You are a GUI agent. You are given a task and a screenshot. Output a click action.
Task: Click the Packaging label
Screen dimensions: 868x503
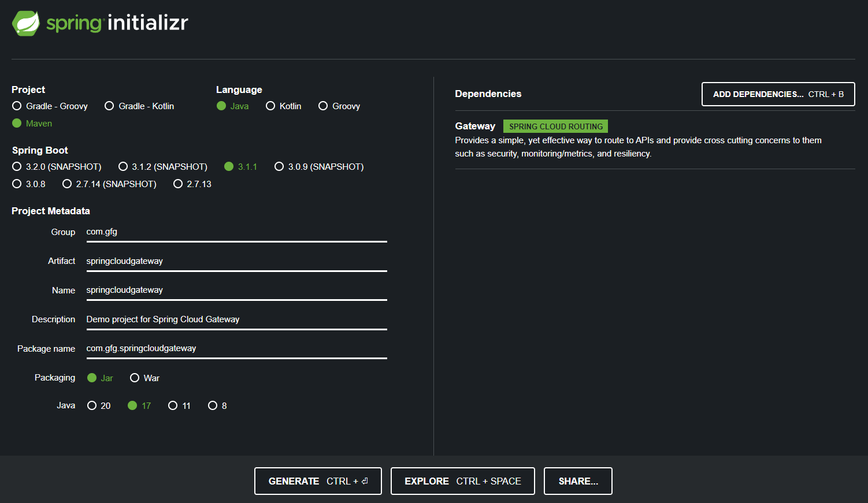point(55,378)
